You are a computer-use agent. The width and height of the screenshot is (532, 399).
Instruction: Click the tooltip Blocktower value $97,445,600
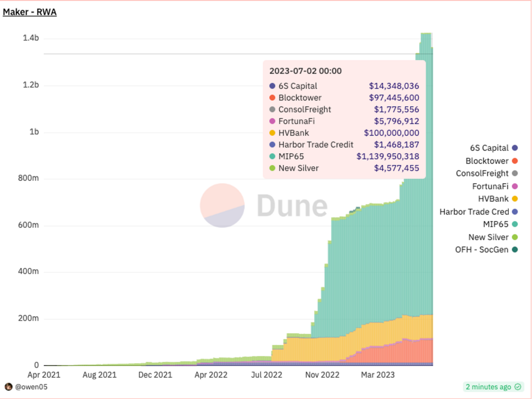394,98
